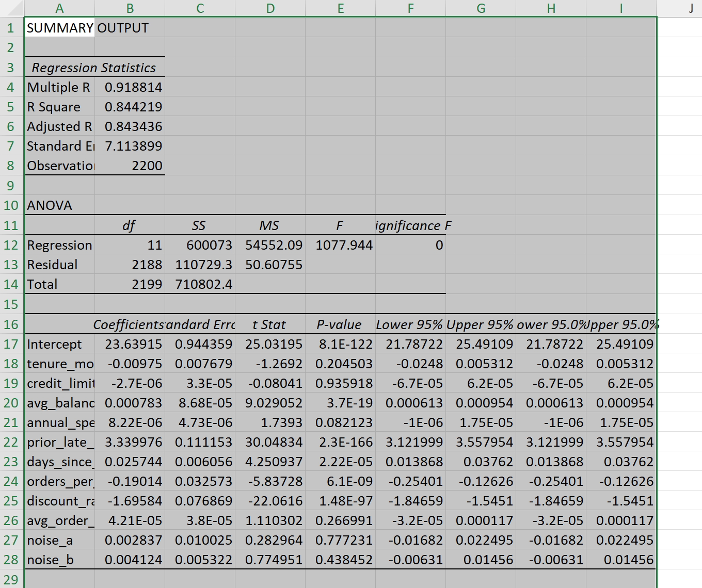The width and height of the screenshot is (702, 588).
Task: Click Intercept P-value 8.1E-122
Action: click(x=341, y=344)
